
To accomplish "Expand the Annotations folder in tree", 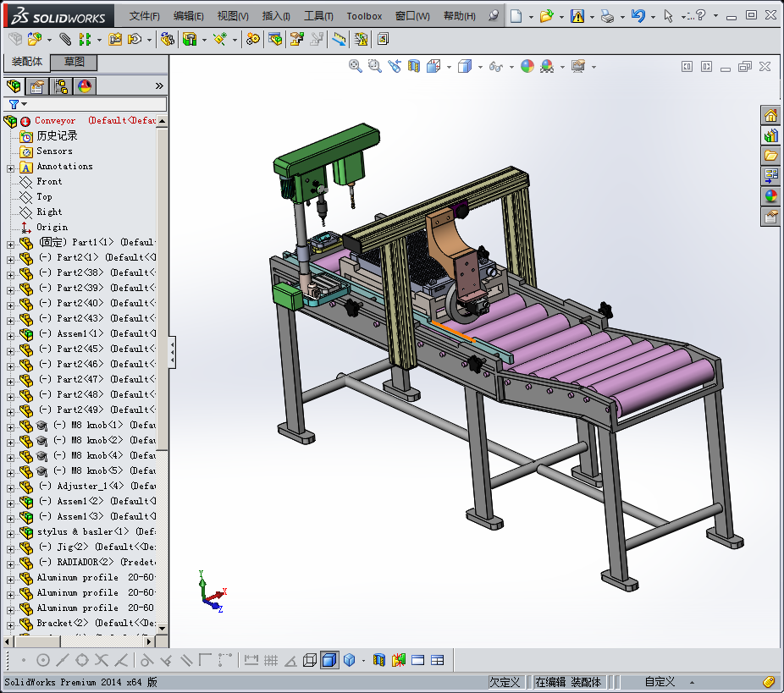I will 10,168.
